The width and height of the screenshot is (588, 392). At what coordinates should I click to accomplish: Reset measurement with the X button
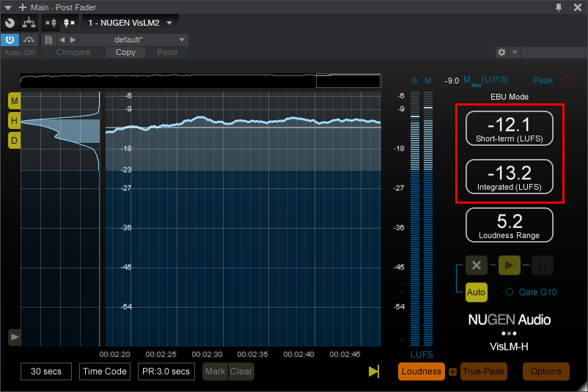pyautogui.click(x=477, y=265)
